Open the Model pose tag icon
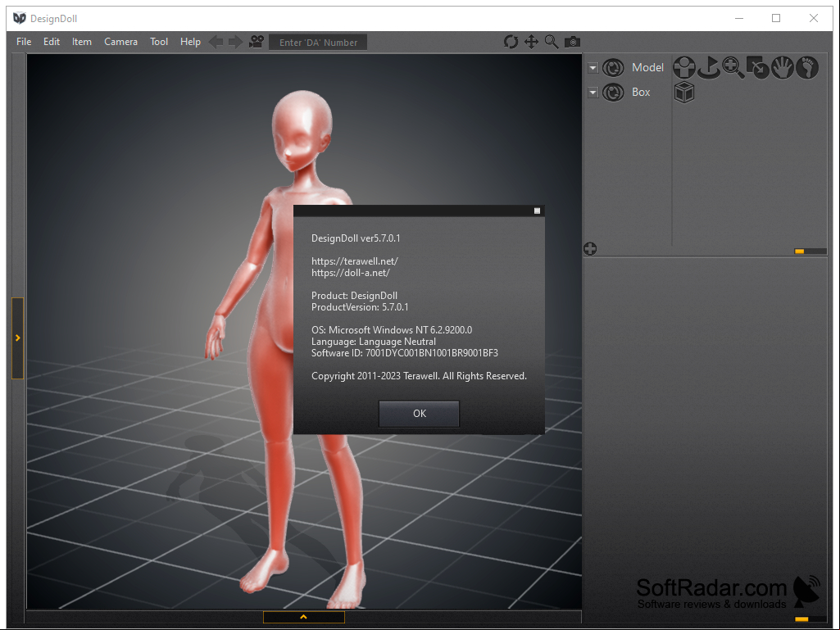Image resolution: width=840 pixels, height=630 pixels. click(684, 67)
